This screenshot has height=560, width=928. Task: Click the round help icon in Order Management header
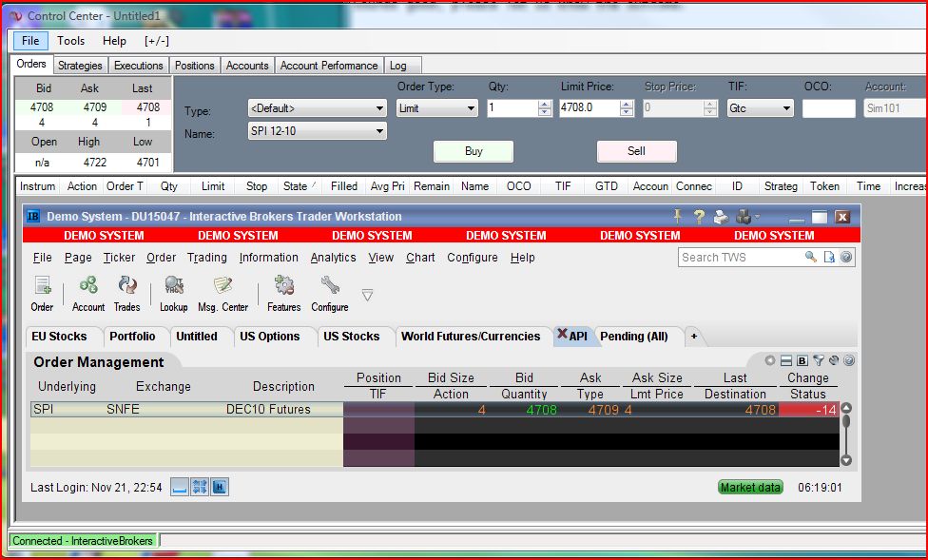[x=849, y=360]
